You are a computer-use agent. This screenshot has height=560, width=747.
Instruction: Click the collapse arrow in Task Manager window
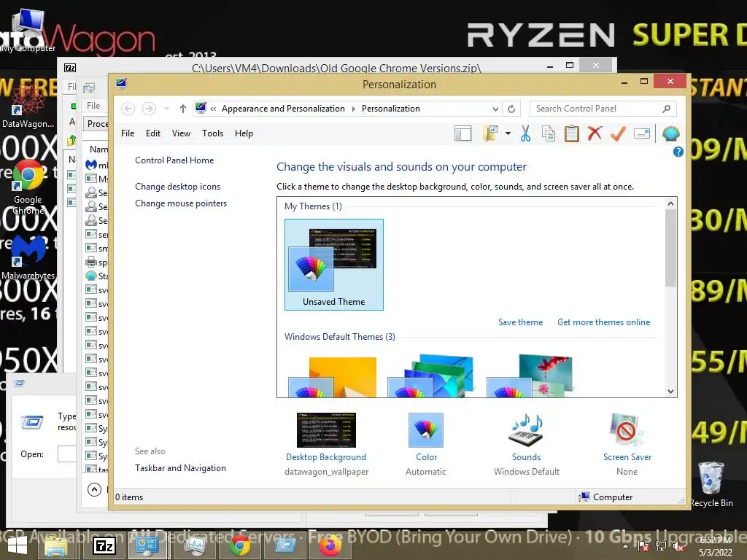[x=94, y=489]
